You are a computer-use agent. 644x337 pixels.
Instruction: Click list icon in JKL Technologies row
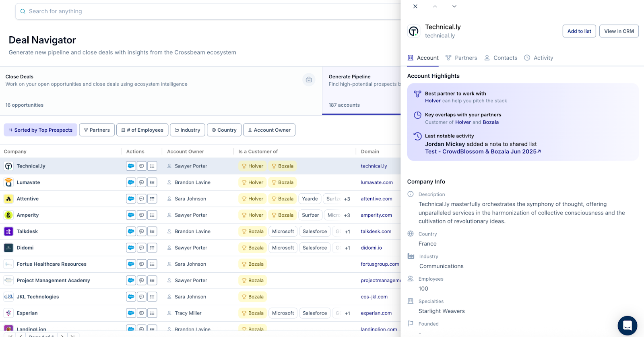click(x=152, y=297)
